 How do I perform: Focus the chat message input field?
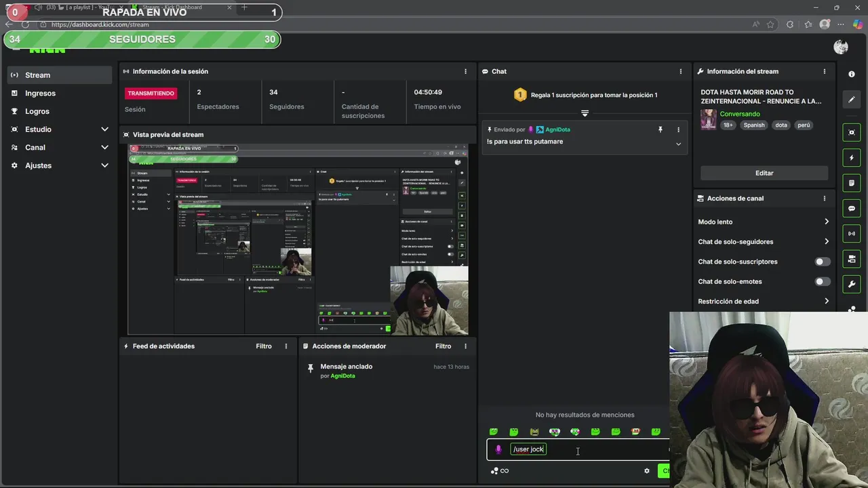578,449
